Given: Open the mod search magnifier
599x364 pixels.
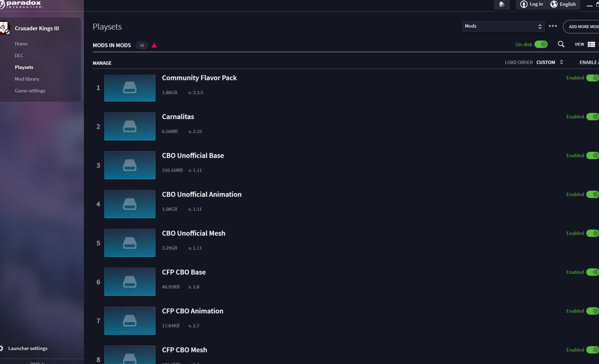Looking at the screenshot, I should click(x=561, y=44).
